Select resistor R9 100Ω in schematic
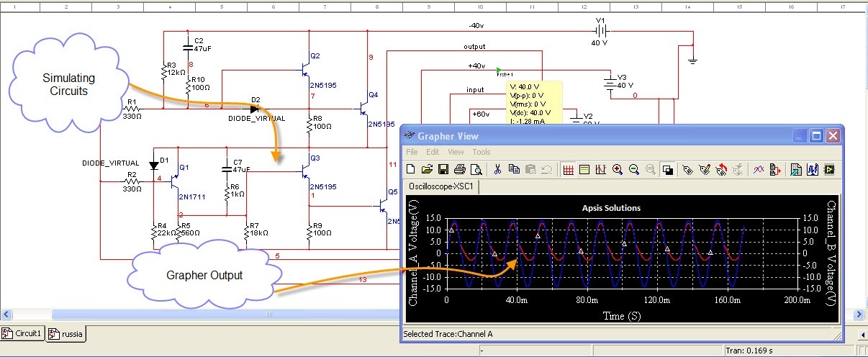Image resolution: width=868 pixels, height=357 pixels. (309, 232)
